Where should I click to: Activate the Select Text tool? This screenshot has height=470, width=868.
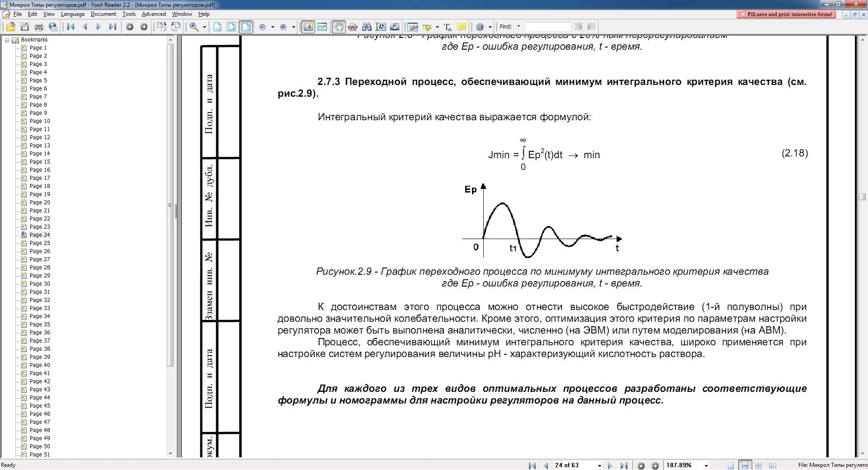(381, 27)
